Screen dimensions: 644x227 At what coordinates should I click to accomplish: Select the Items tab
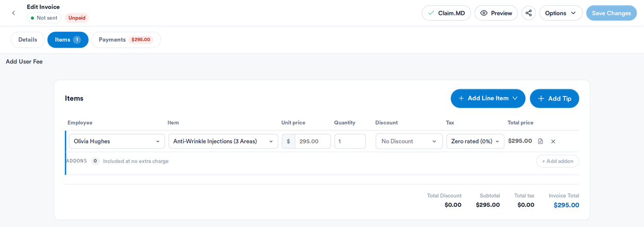tap(68, 40)
